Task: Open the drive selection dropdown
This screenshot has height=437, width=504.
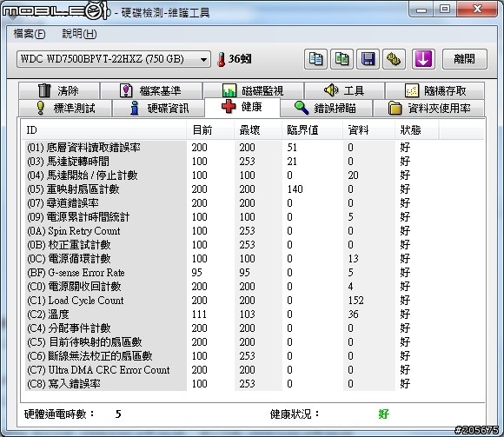Action: [x=114, y=59]
